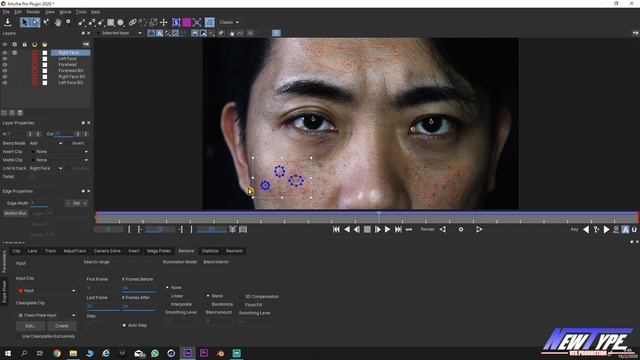Open the File menu
640x360 pixels.
(6, 12)
